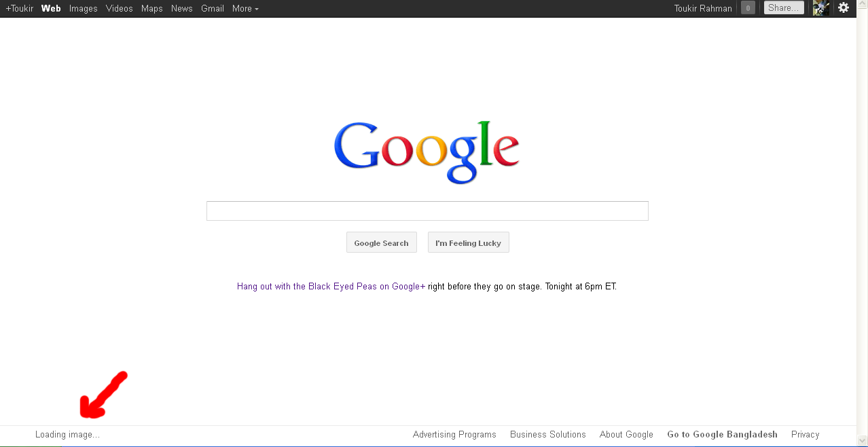Click the Share... box
Viewport: 868px width, 447px height.
tap(784, 8)
